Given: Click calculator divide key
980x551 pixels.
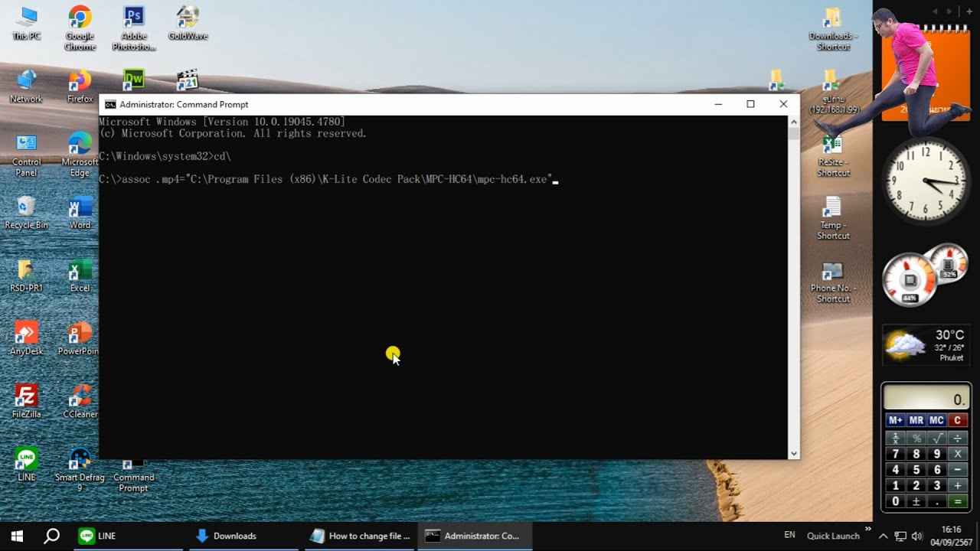Looking at the screenshot, I should [957, 439].
